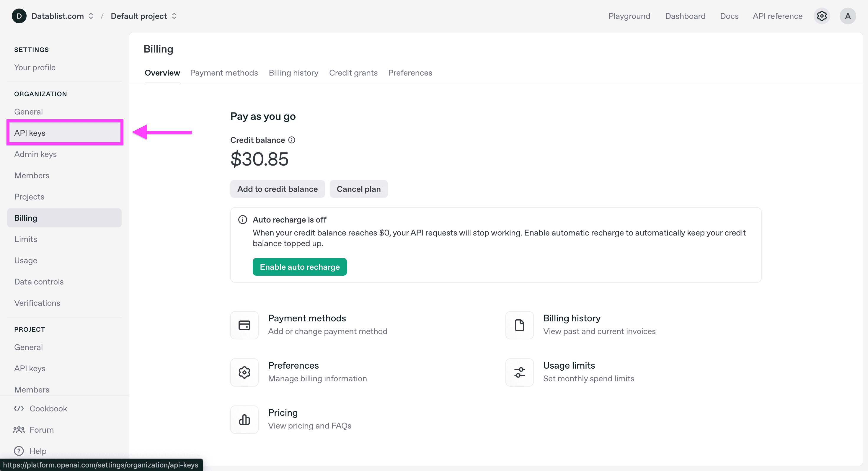The width and height of the screenshot is (868, 471).
Task: Click the gear icon next to Preferences
Action: [244, 372]
